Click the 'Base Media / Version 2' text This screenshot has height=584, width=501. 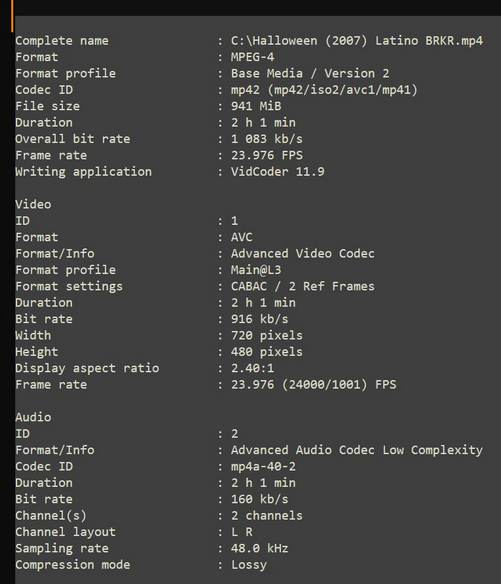[310, 73]
